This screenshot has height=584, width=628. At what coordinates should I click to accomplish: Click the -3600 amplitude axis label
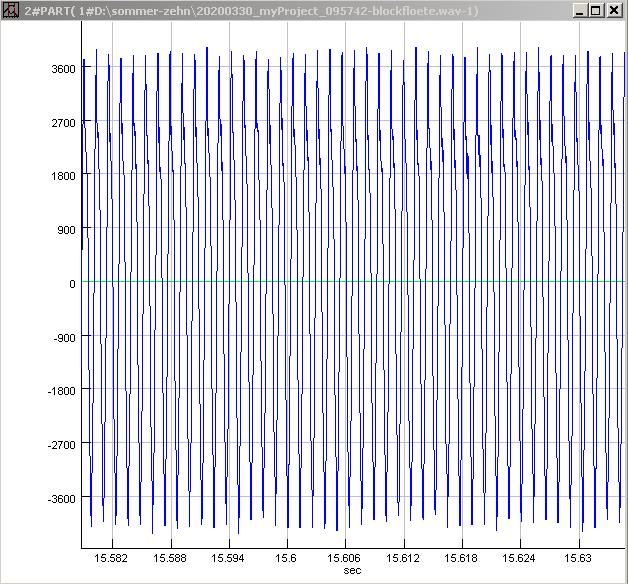tap(61, 499)
